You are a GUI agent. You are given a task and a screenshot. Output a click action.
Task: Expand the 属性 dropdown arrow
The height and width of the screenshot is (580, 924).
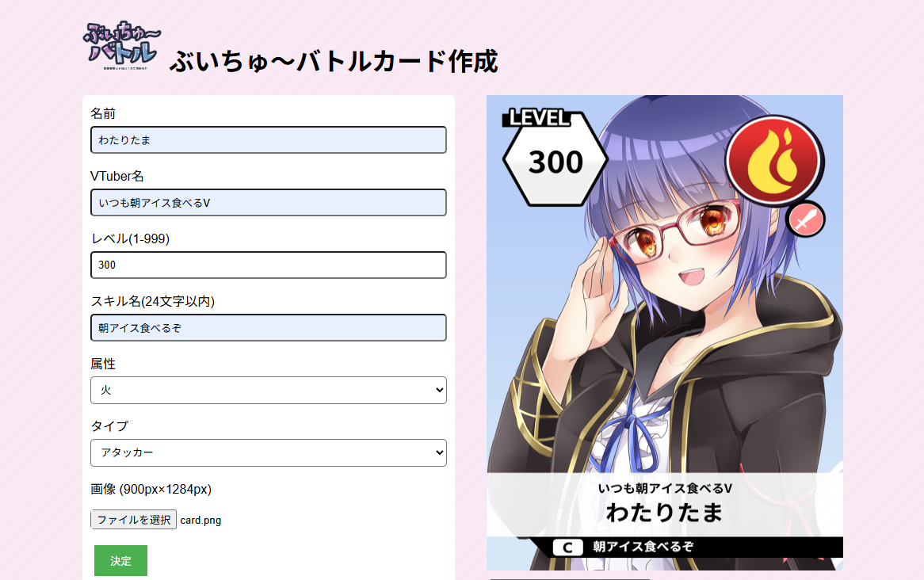438,390
